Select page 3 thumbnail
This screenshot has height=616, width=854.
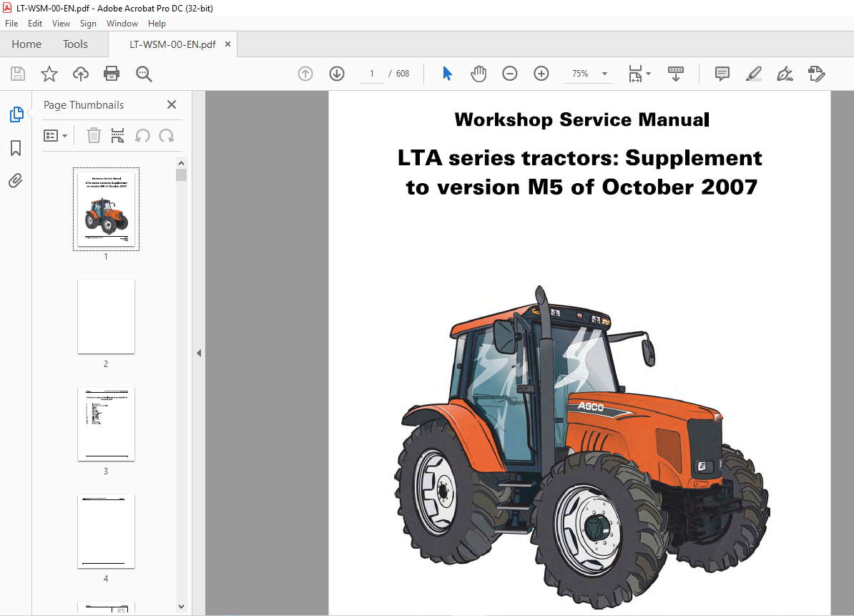coord(106,424)
